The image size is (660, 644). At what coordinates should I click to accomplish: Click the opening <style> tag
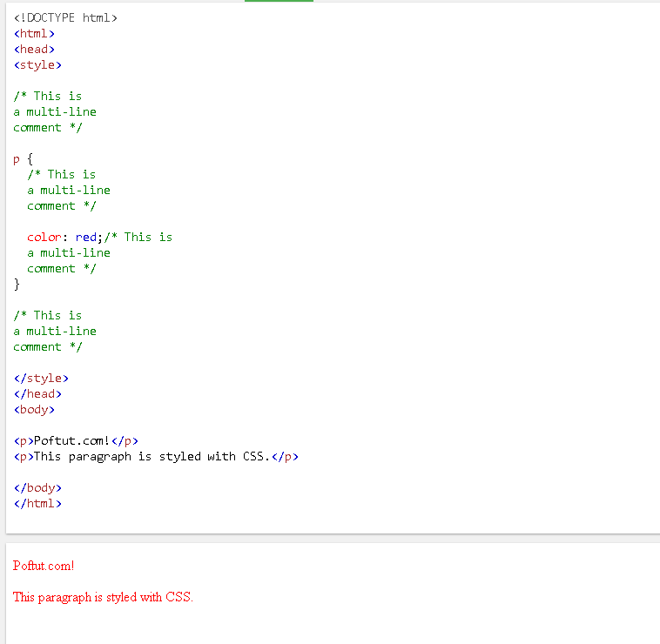[37, 65]
